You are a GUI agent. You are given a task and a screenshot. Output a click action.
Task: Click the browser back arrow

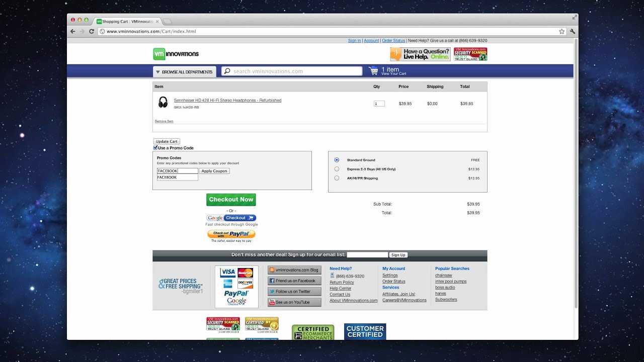(x=72, y=31)
